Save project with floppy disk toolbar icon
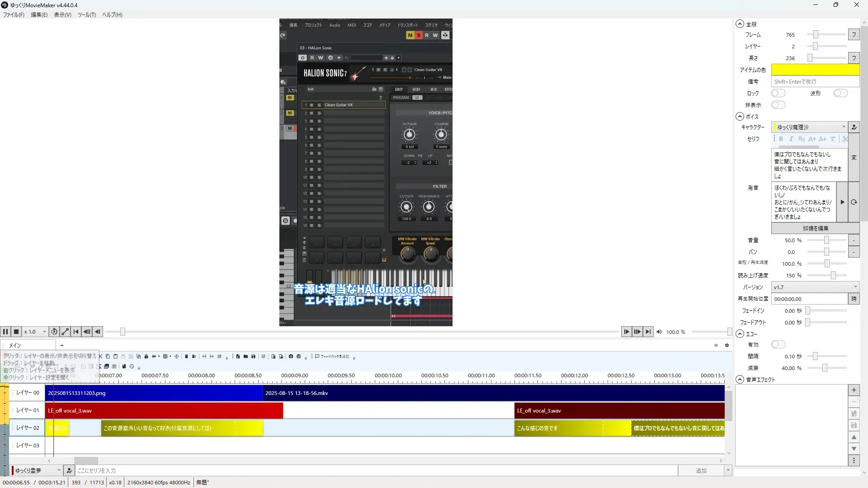 (253, 357)
